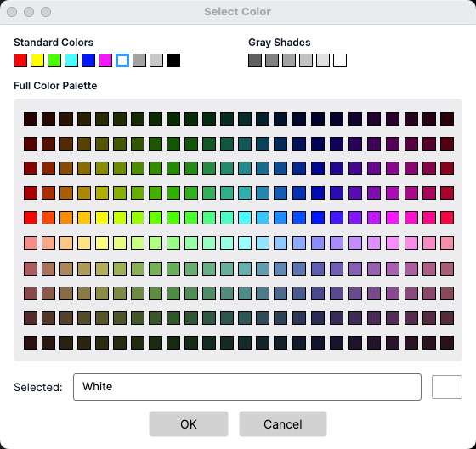This screenshot has height=449, width=476.
Task: Select the first dark maroon swatch in the palette's second row
Action: tap(31, 144)
